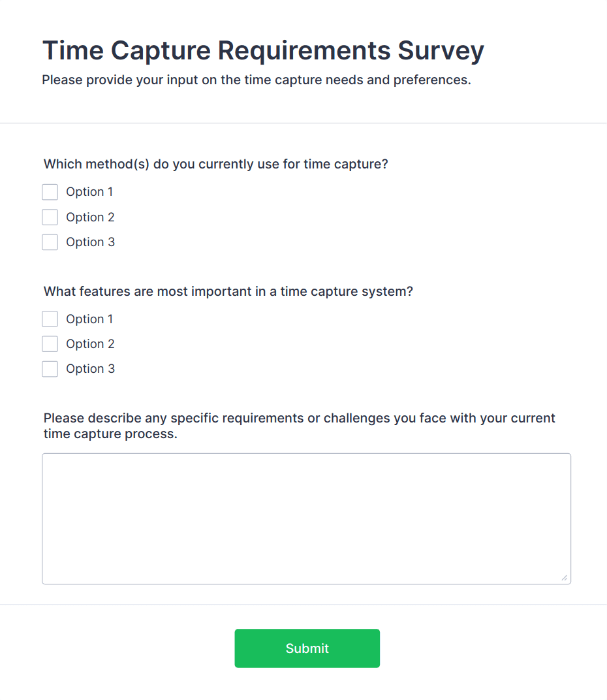
Task: Click the Option 3 label text under methods question
Action: click(x=90, y=242)
